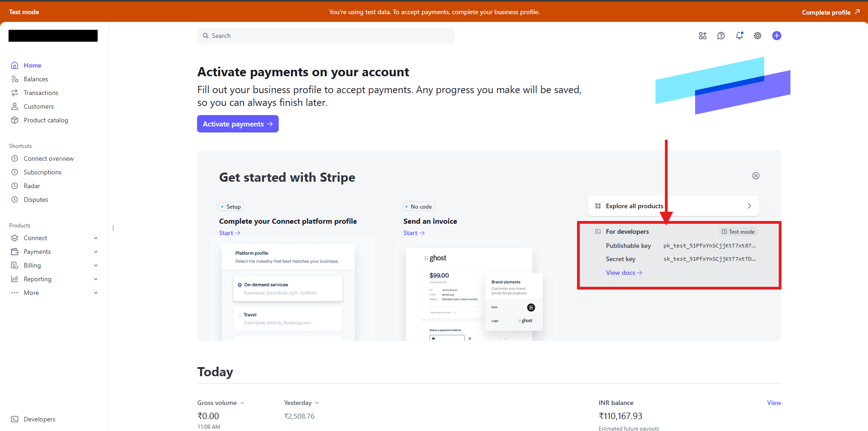
Task: Expand the Payments product menu
Action: coord(95,252)
